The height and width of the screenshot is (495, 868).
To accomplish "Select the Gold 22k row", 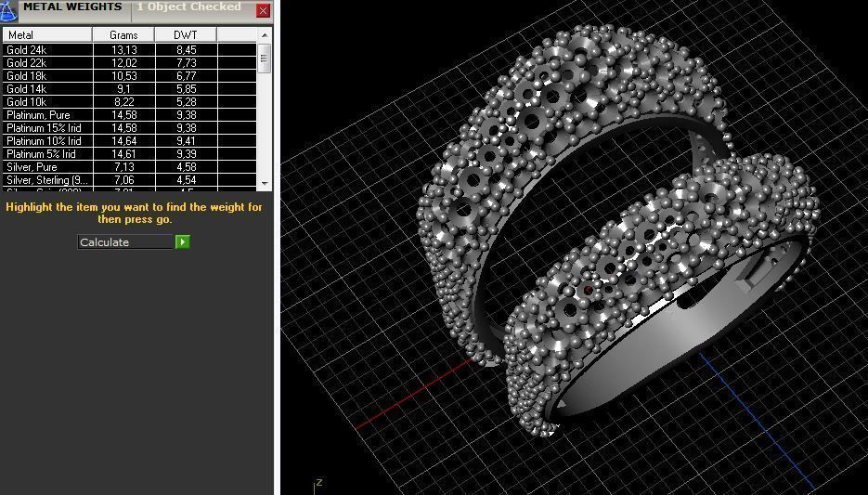I will [x=130, y=62].
